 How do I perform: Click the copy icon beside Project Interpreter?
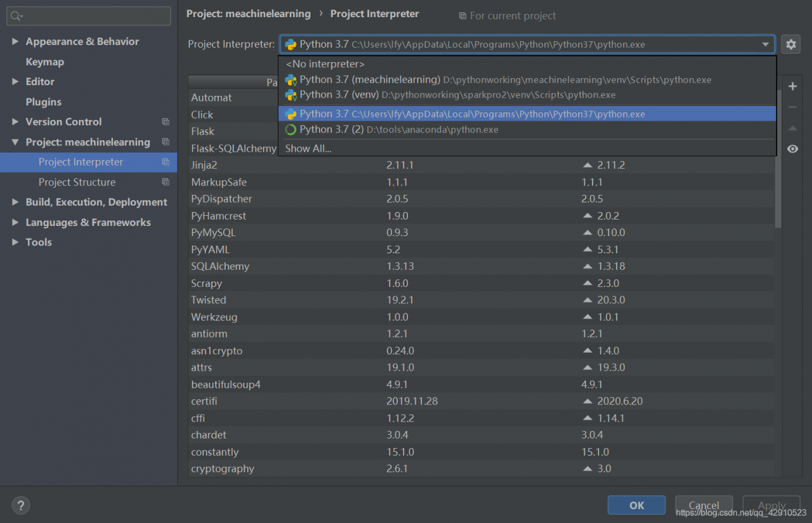[x=166, y=162]
